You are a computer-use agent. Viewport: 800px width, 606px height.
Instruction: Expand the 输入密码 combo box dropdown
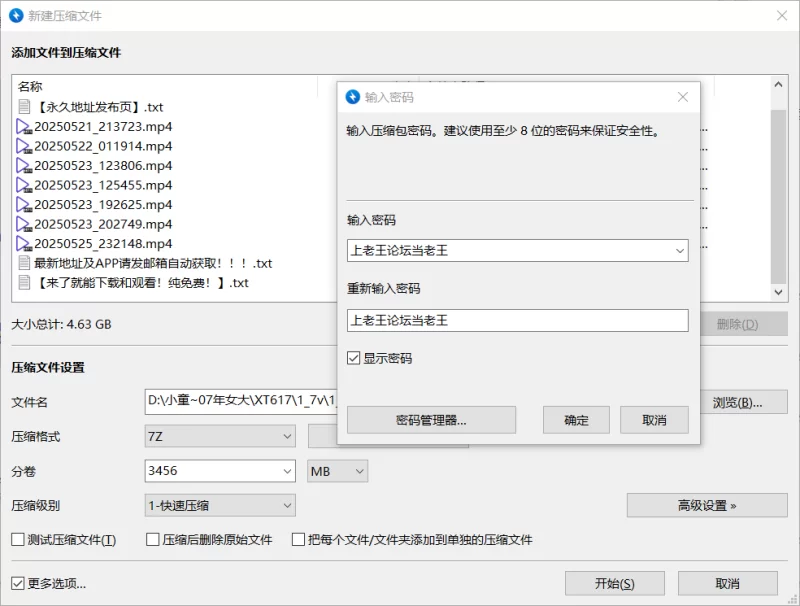click(x=679, y=250)
